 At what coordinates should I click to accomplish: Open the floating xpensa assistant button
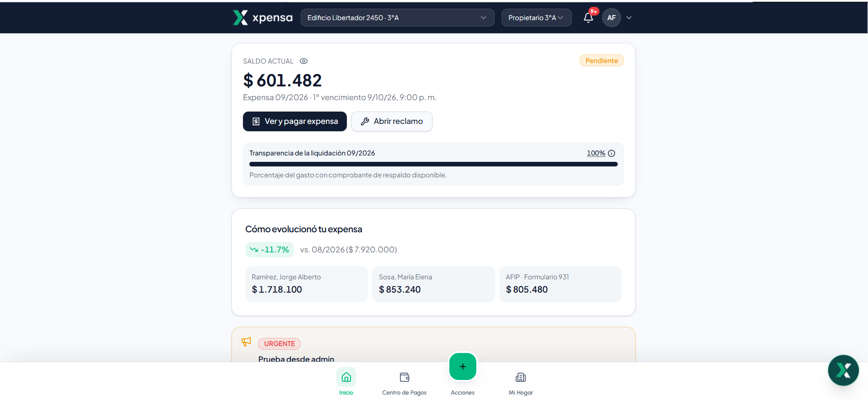coord(843,370)
